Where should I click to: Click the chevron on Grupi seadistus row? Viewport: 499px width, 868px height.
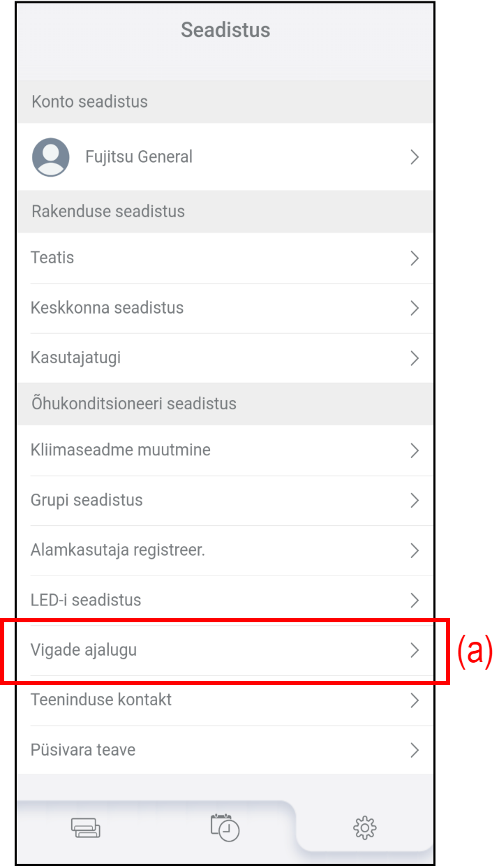[415, 500]
